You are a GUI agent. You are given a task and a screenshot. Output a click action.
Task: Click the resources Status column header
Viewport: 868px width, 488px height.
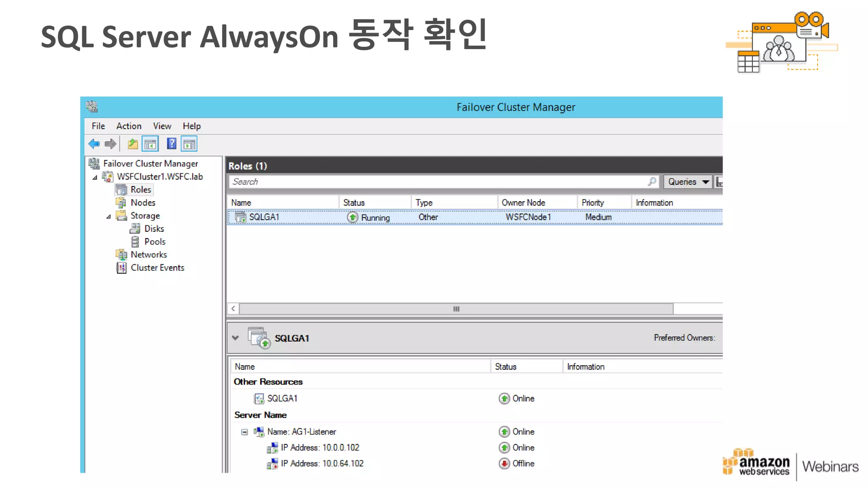[527, 366]
